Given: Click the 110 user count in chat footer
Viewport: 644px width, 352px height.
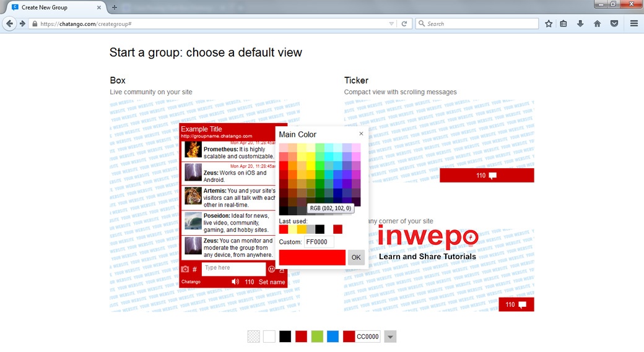Looking at the screenshot, I should pyautogui.click(x=250, y=282).
